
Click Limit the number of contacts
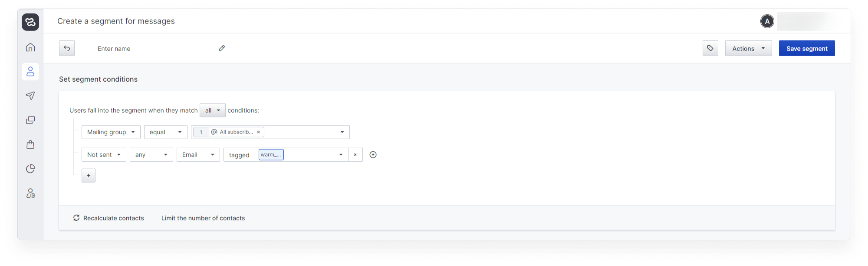point(203,218)
